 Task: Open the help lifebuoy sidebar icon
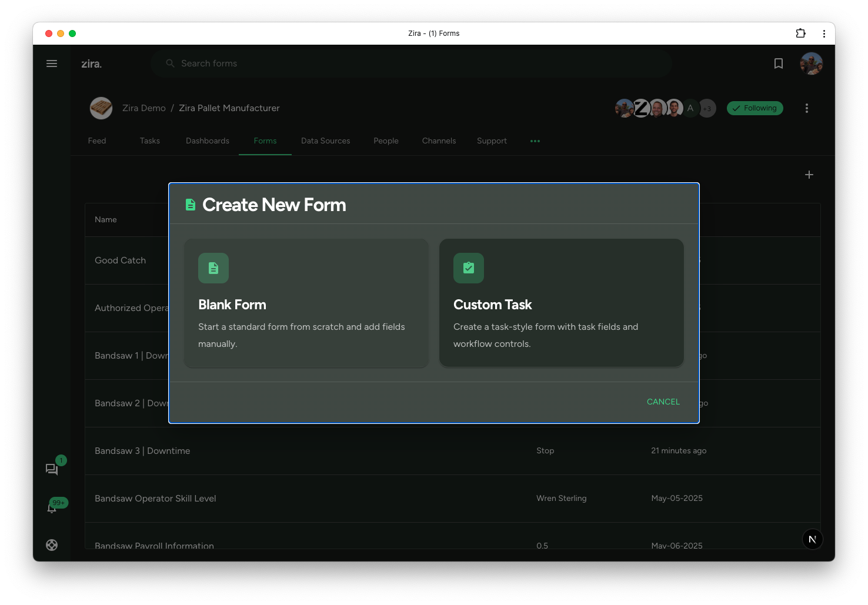(52, 545)
